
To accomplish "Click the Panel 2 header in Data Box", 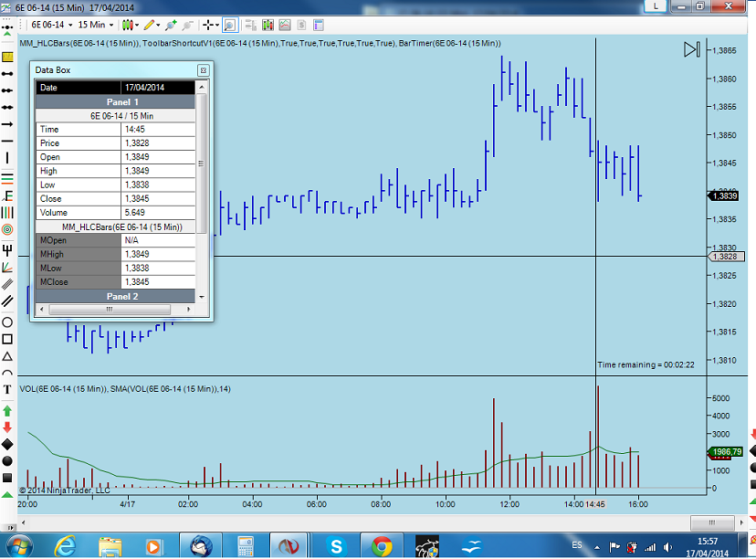I will click(x=122, y=297).
